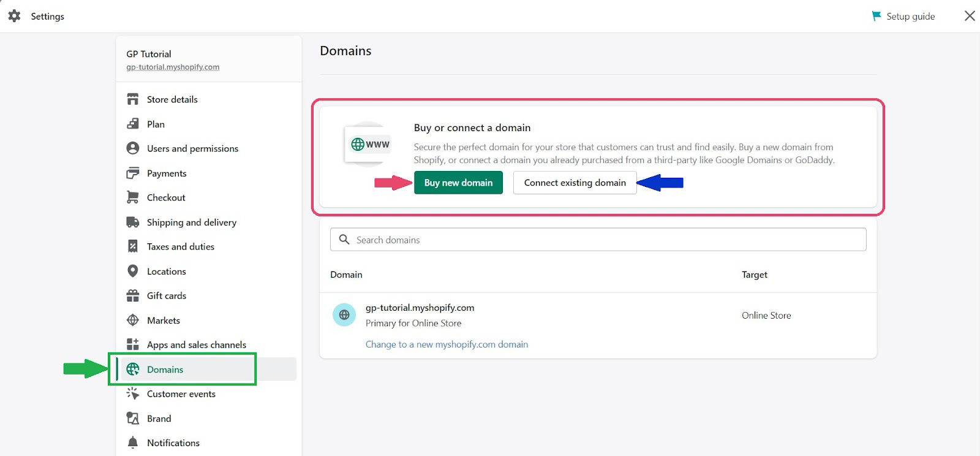Click the Domain column header
Screen dimensions: 980x456
[346, 275]
